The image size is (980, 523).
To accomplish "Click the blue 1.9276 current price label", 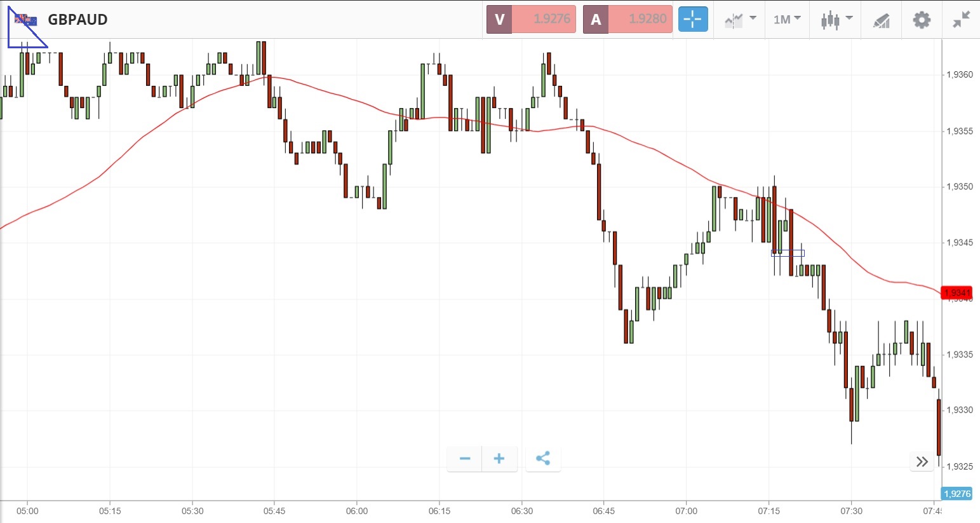I will (x=957, y=494).
